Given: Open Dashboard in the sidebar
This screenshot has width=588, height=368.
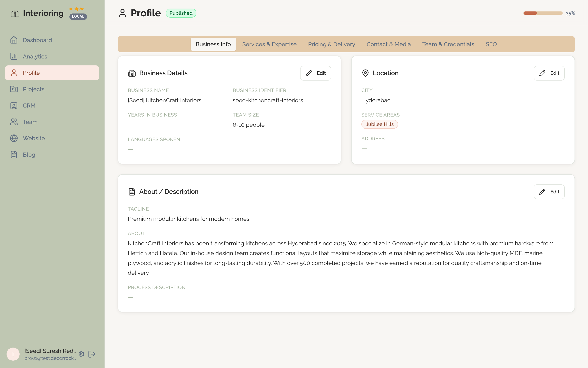Looking at the screenshot, I should click(x=52, y=40).
